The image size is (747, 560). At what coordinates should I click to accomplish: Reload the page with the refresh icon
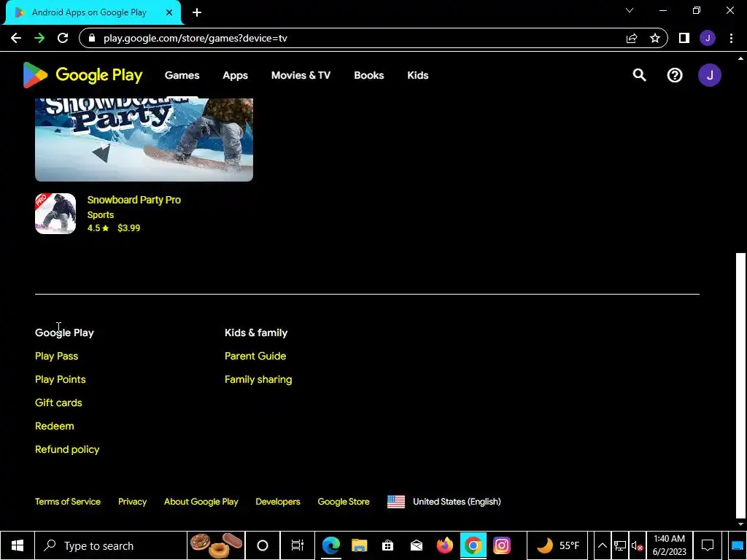63,38
